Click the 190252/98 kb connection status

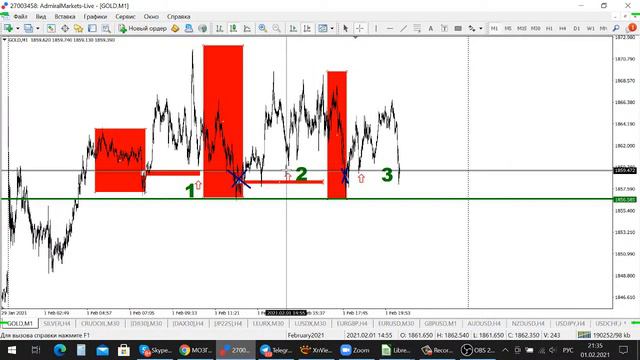pyautogui.click(x=605, y=335)
